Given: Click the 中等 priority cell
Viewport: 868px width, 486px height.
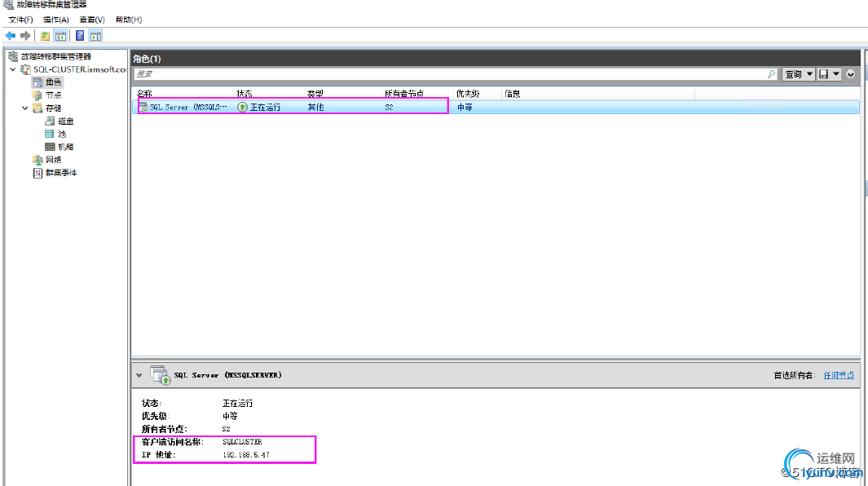Looking at the screenshot, I should [465, 107].
